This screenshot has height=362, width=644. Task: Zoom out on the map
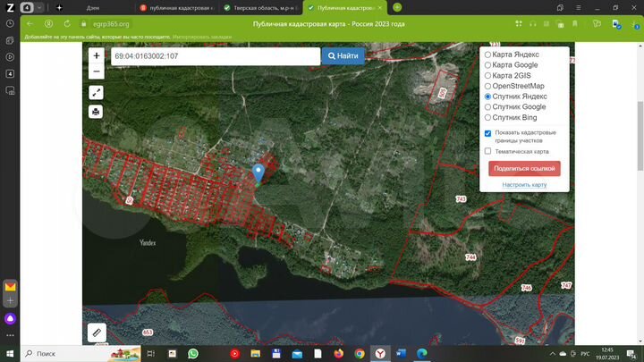point(96,72)
